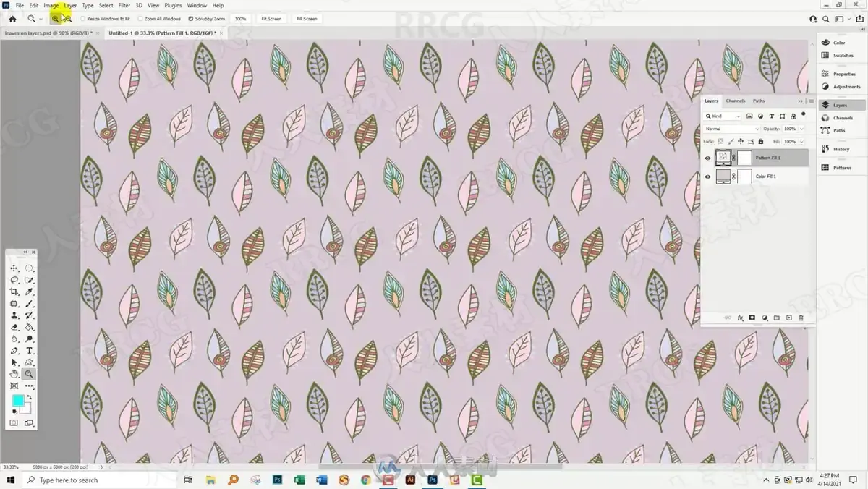Click the Windows taskbar search box

(100, 480)
